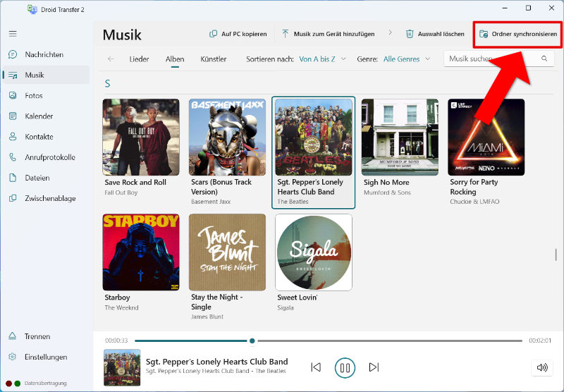564x392 pixels.
Task: Switch to the Künstler tab
Action: (x=214, y=59)
